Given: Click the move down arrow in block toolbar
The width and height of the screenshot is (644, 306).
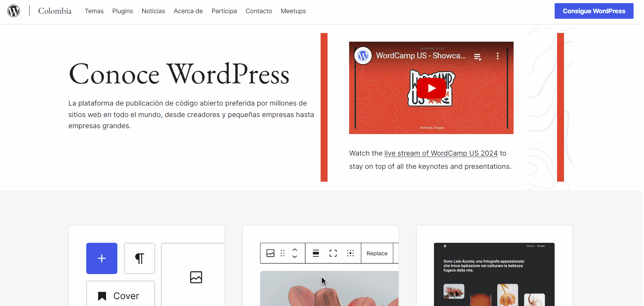Looking at the screenshot, I should (295, 257).
